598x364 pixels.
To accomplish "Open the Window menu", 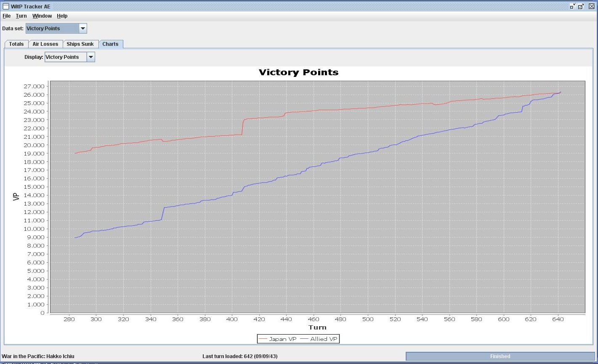I will (42, 16).
